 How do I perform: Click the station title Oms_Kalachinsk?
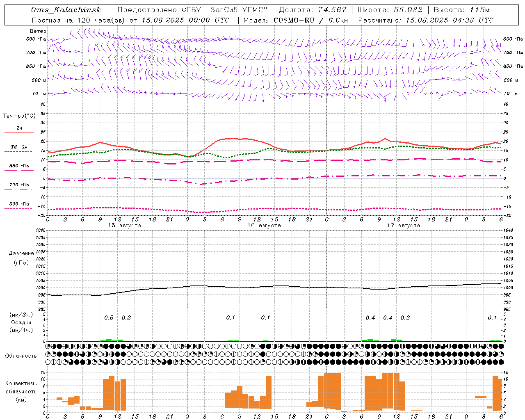point(66,10)
